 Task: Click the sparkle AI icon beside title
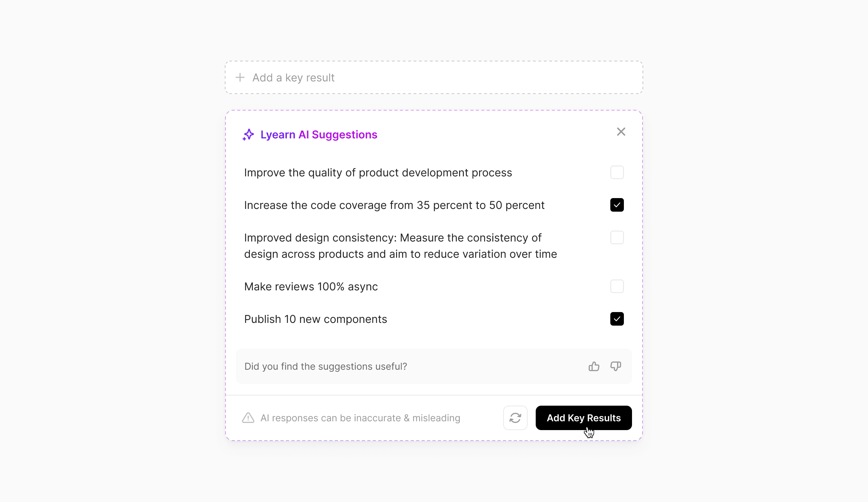point(248,135)
